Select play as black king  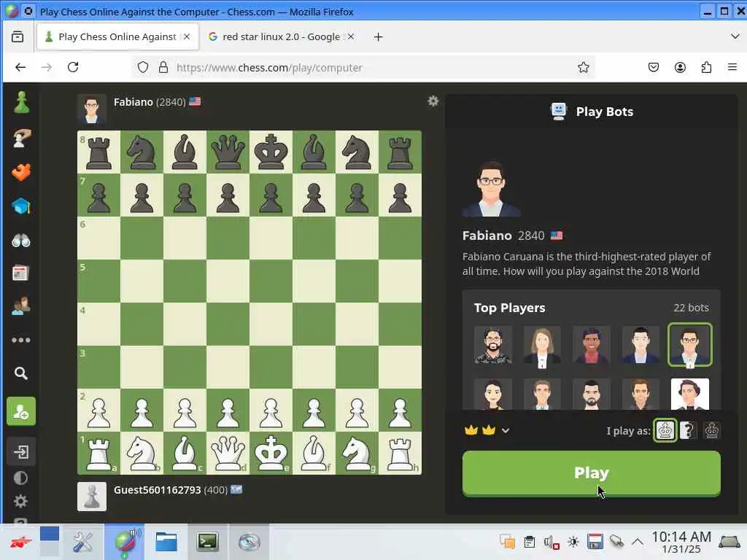coord(712,430)
